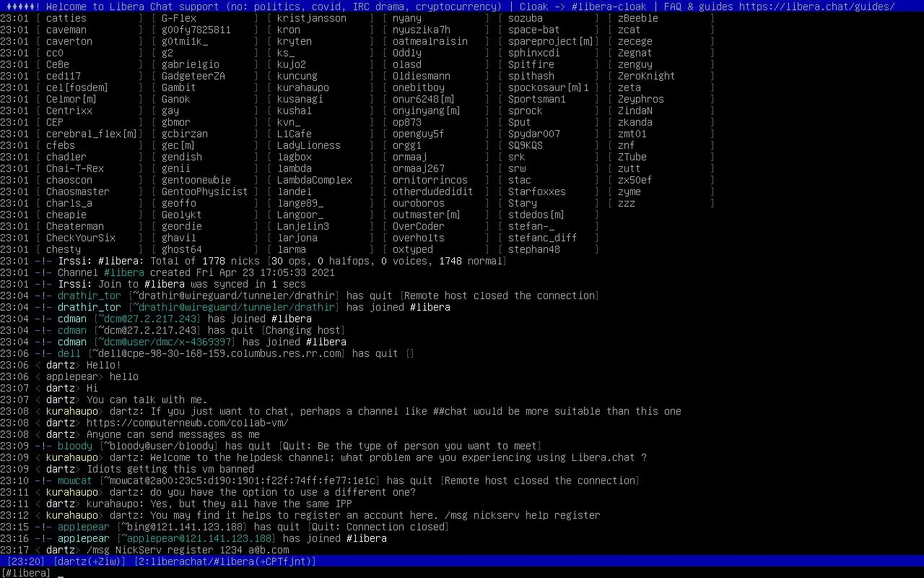This screenshot has width=924, height=578.
Task: Select nick 'kurahaupo' in names list
Action: click(303, 87)
